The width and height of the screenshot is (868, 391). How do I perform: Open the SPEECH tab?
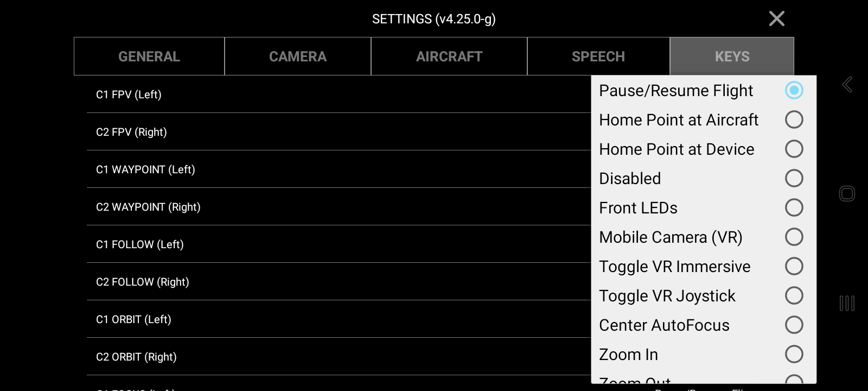598,56
